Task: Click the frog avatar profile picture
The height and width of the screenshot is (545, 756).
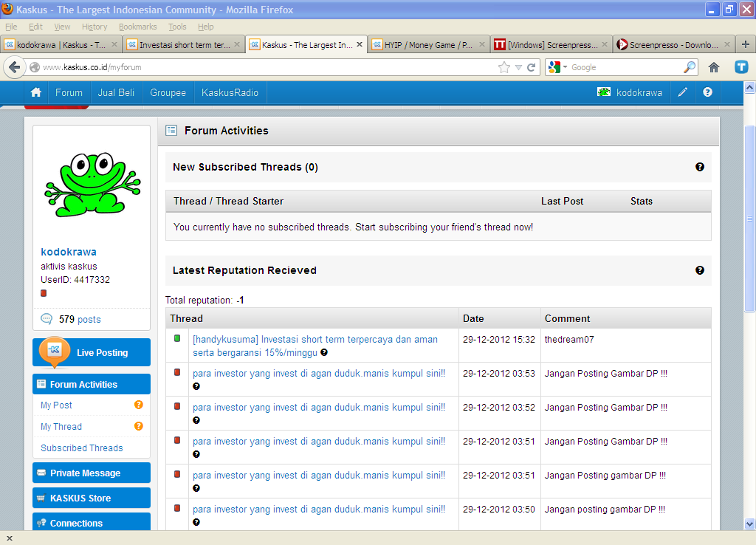Action: tap(92, 184)
